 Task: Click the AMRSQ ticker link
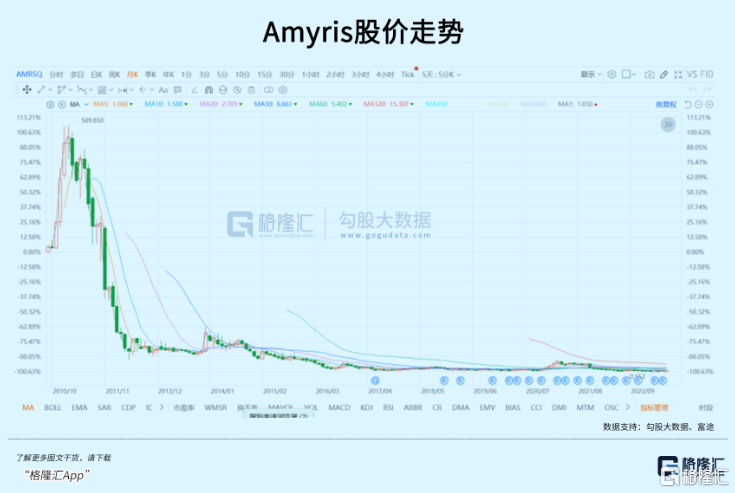[x=29, y=74]
